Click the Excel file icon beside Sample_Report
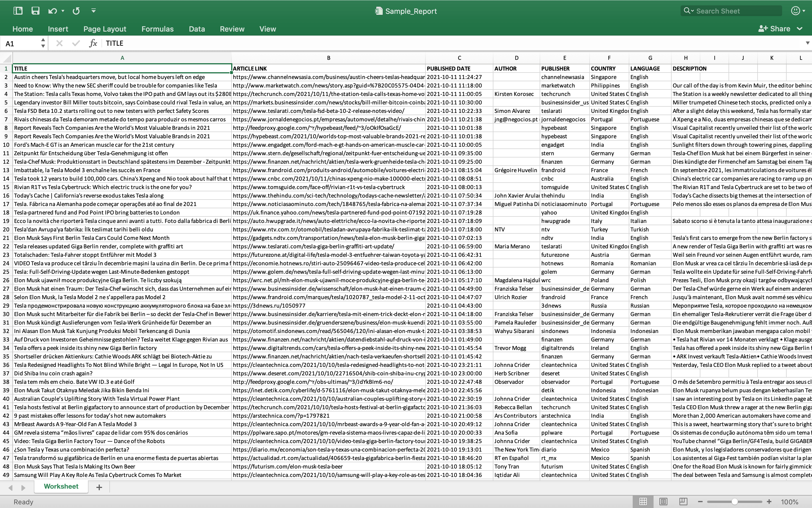 click(x=378, y=11)
